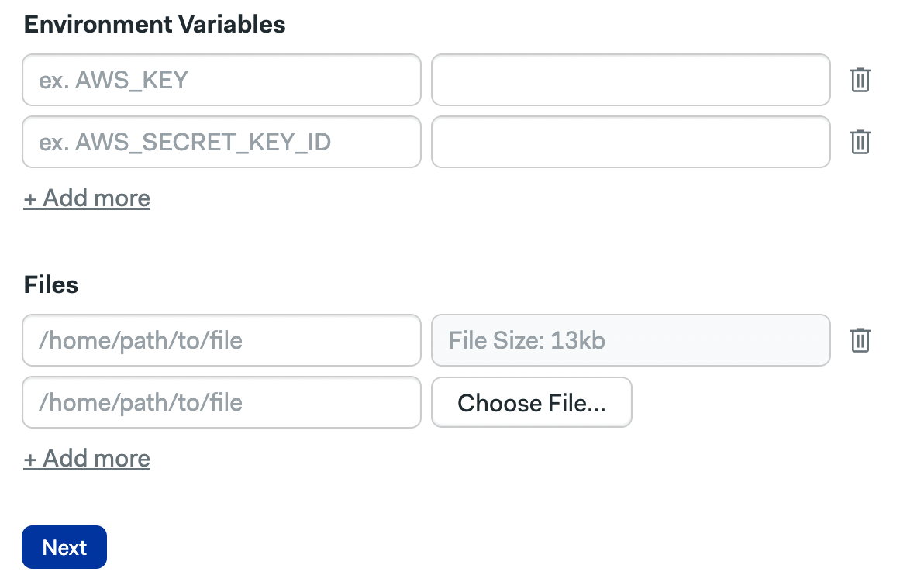Screen dimensions: 924x575
Task: Delete the AWS_KEY environment variable row
Action: 860,80
